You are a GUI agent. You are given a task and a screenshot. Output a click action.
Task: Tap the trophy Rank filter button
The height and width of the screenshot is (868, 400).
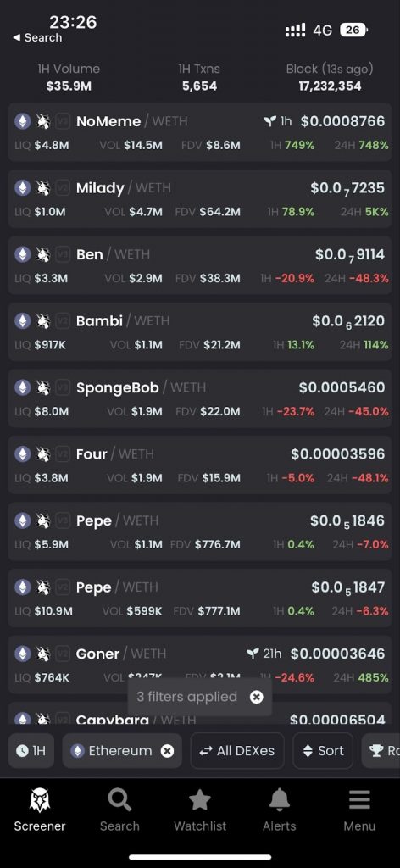(381, 751)
